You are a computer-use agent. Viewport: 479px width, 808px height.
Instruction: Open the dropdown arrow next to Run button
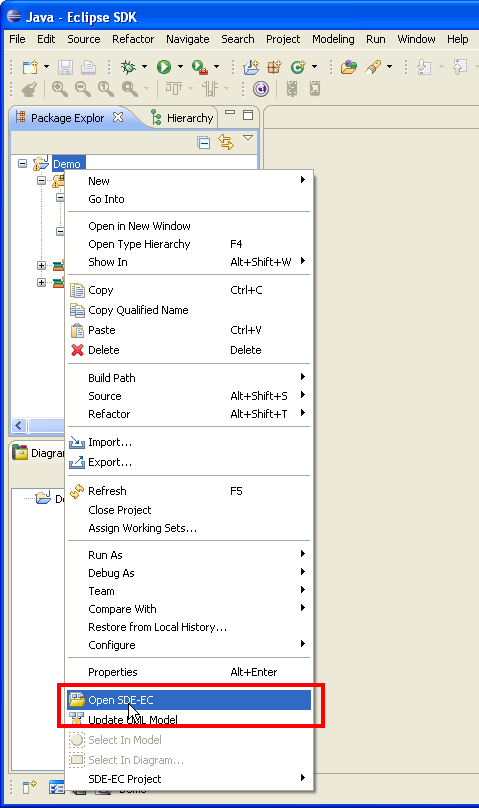[x=180, y=67]
